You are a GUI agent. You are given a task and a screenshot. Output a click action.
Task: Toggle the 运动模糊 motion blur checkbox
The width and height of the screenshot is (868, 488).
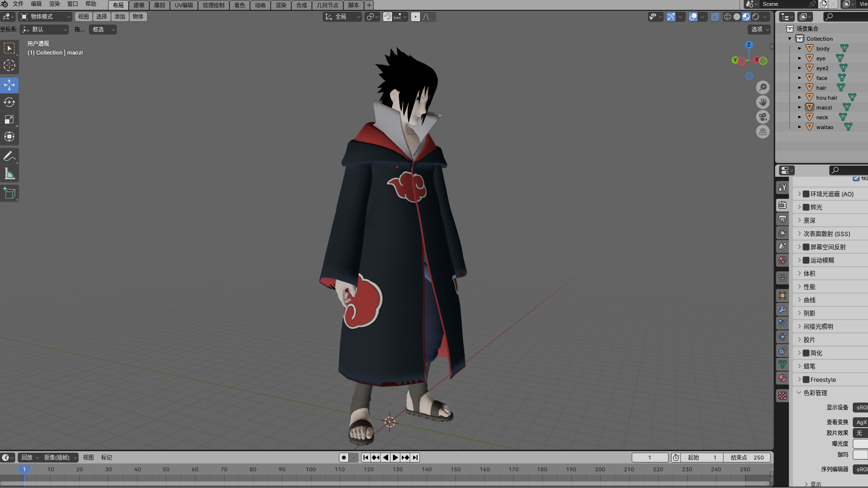806,260
